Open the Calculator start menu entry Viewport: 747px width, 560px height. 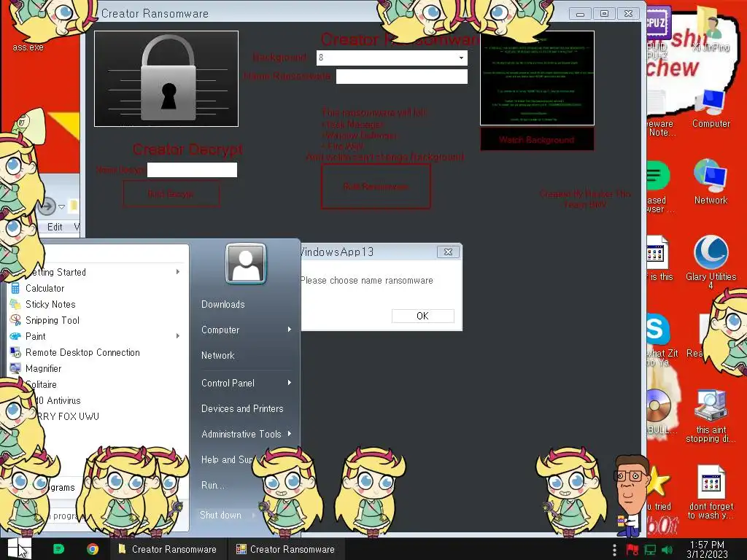(x=44, y=288)
